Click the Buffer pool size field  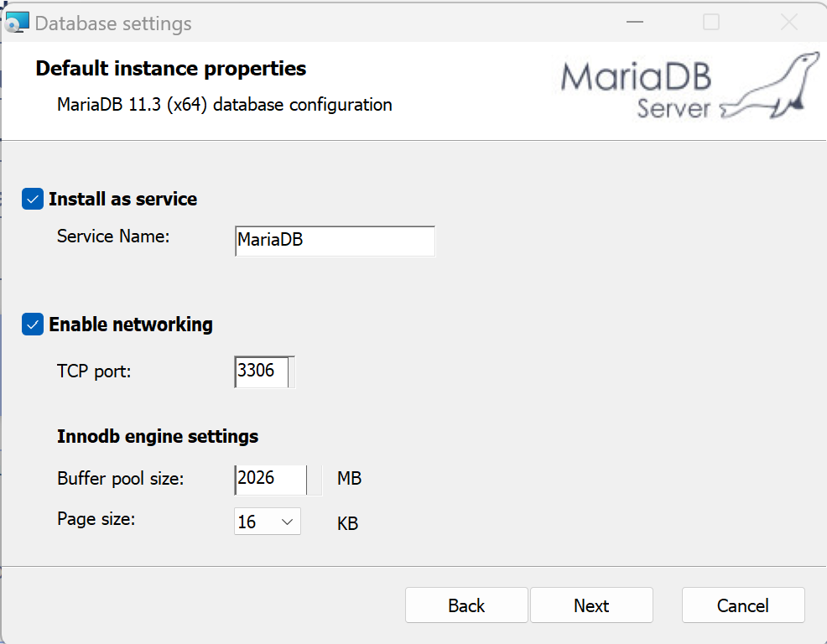[x=271, y=480]
